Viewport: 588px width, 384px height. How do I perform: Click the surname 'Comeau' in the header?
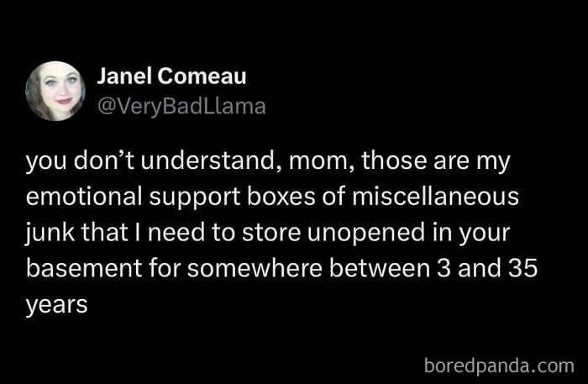[x=202, y=76]
